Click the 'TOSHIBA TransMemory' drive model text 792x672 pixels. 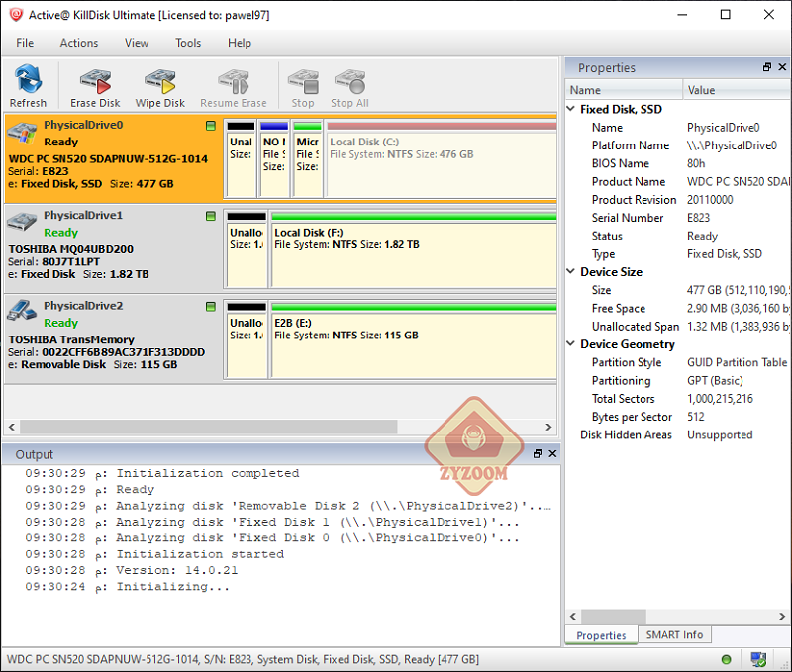point(71,339)
